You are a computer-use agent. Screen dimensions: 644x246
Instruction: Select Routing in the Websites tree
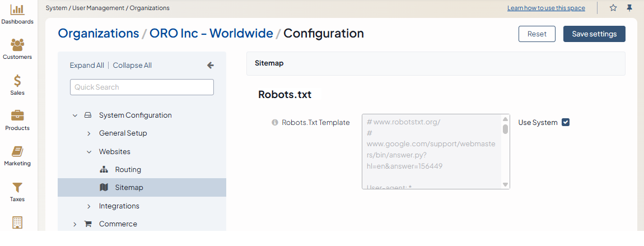[128, 170]
